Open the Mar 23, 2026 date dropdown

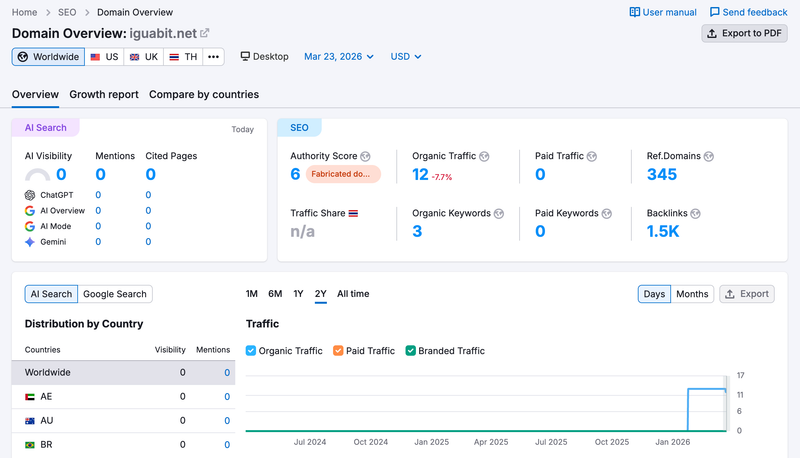point(339,57)
